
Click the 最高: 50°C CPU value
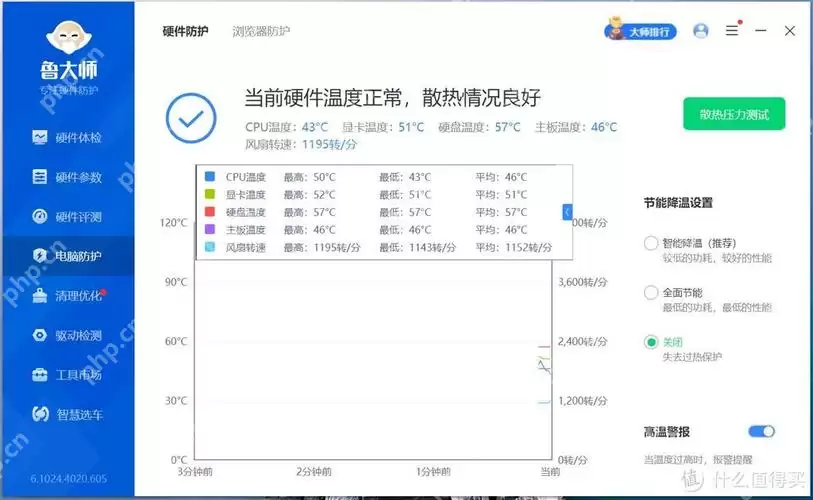pos(310,177)
